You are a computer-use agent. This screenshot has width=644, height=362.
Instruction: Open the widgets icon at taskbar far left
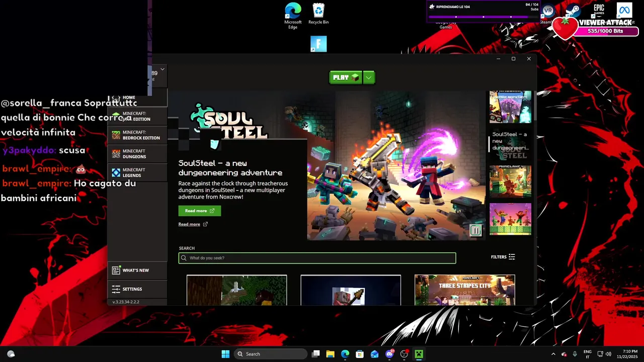[x=11, y=354]
